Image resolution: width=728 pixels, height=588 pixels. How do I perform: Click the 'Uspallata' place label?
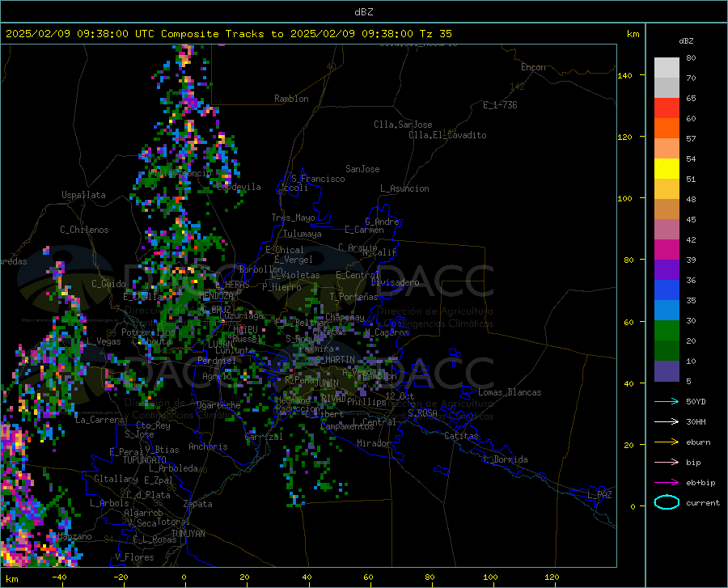(x=83, y=196)
